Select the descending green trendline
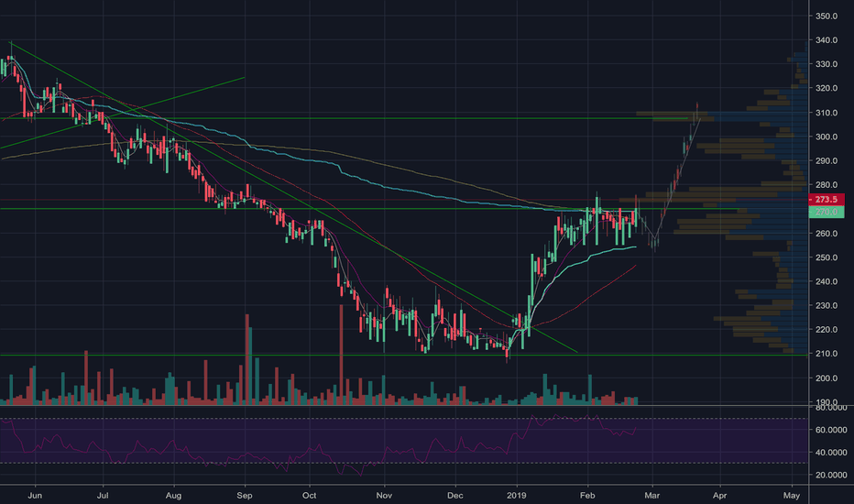Image resolution: width=854 pixels, height=504 pixels. [x=293, y=197]
